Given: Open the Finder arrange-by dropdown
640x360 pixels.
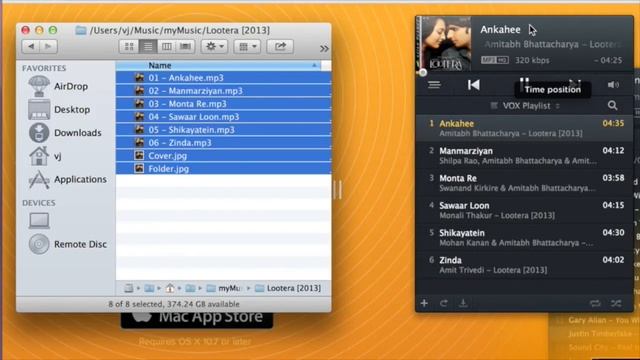Looking at the screenshot, I should [247, 47].
